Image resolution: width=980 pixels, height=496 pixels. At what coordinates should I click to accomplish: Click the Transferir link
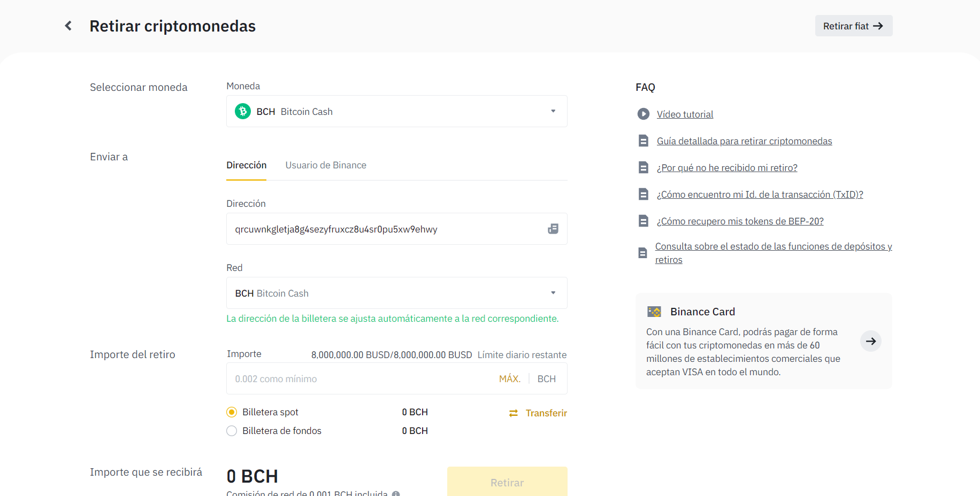pyautogui.click(x=546, y=413)
